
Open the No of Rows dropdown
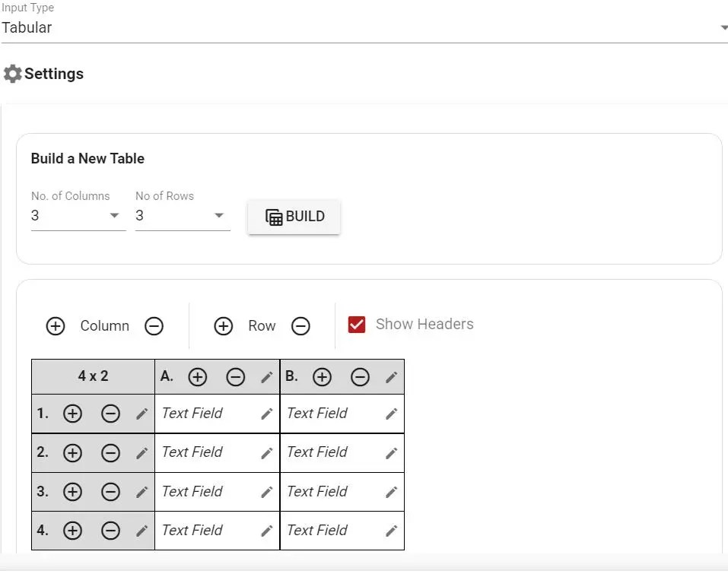pos(219,216)
